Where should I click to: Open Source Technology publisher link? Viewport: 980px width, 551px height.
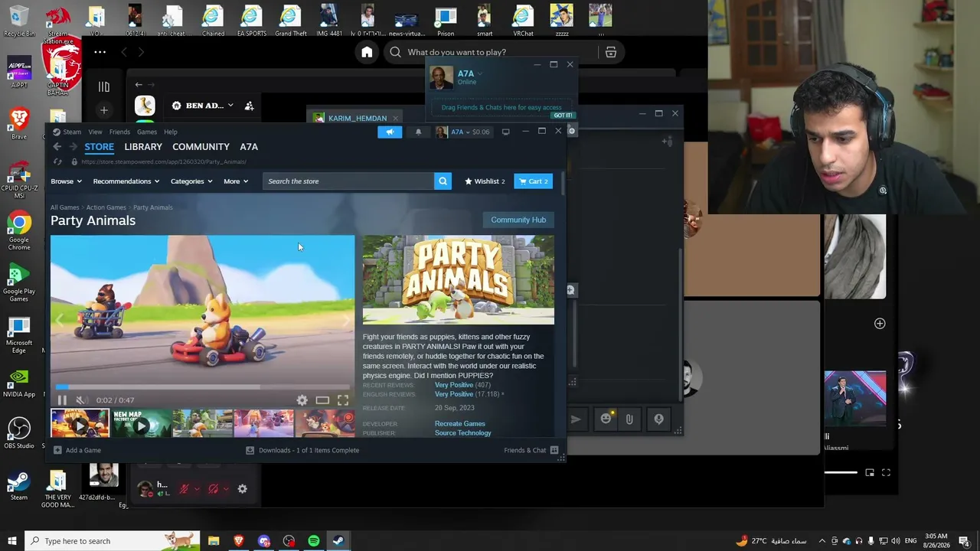pos(463,433)
